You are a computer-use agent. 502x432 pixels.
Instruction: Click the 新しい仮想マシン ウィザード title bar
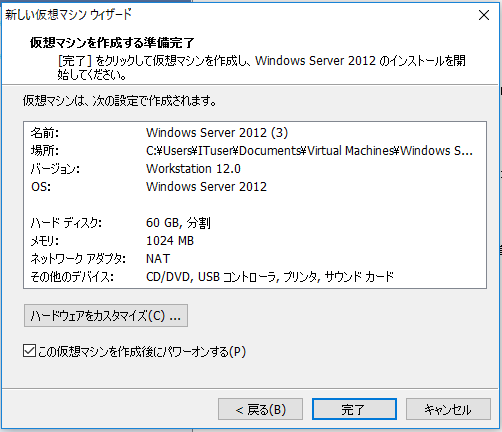(x=233, y=15)
